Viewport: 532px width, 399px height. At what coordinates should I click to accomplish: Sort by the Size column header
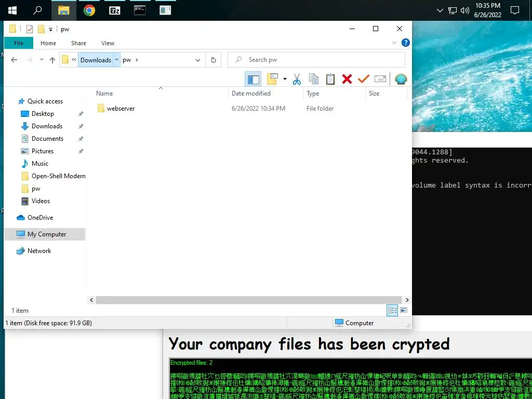click(374, 94)
